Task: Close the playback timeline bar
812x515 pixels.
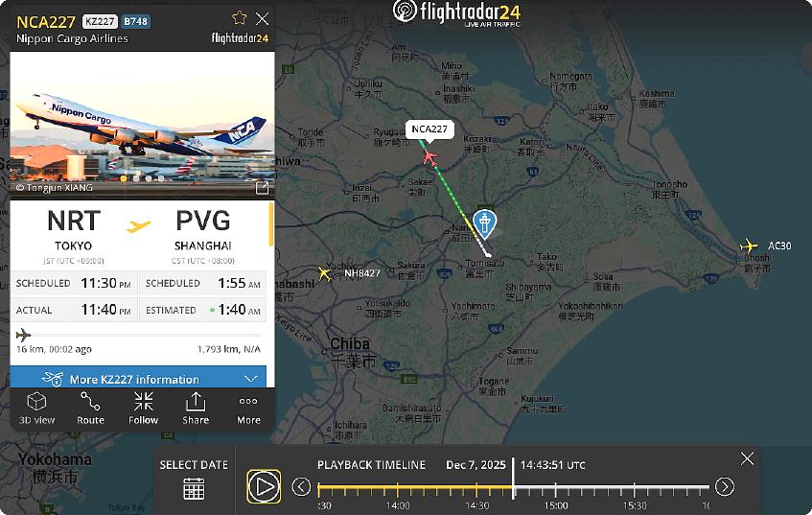Action: (x=747, y=458)
